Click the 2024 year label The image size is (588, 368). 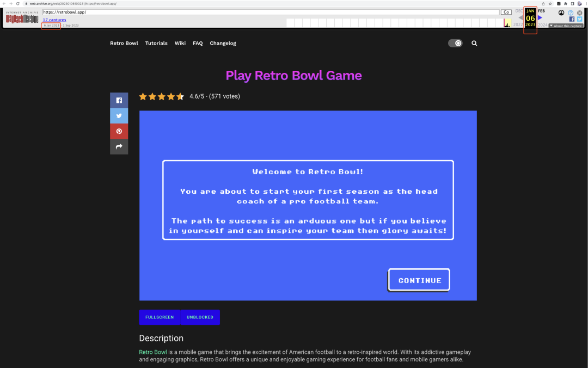543,24
